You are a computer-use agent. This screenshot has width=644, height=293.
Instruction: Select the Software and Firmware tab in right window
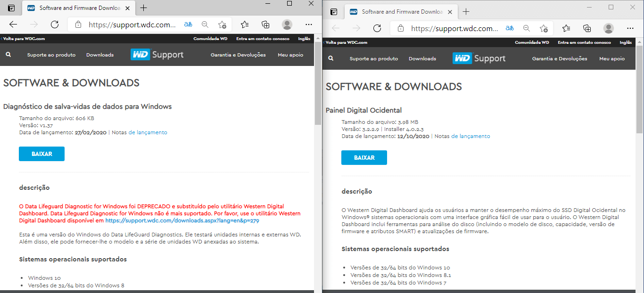[x=400, y=12]
